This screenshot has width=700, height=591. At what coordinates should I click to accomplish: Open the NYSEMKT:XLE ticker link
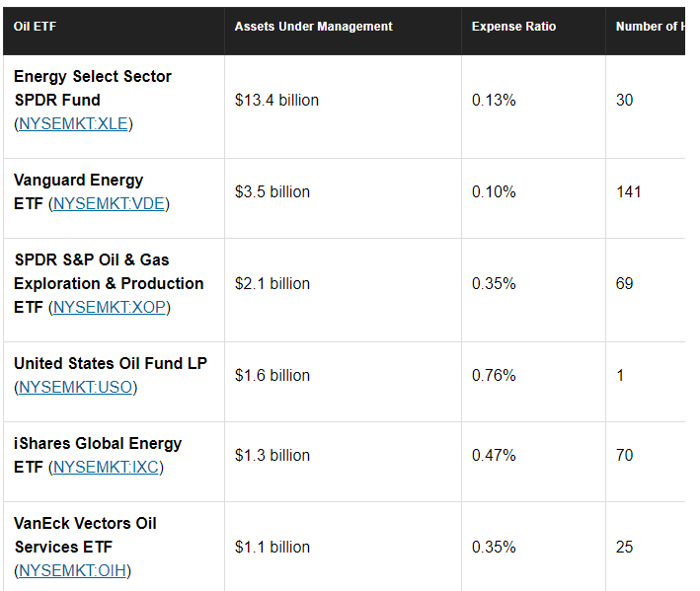tap(74, 123)
